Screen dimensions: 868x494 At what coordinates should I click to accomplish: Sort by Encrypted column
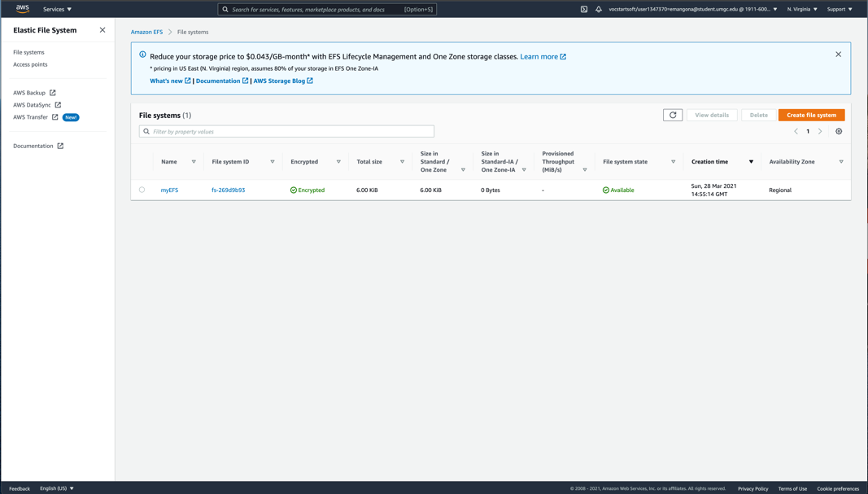click(338, 162)
